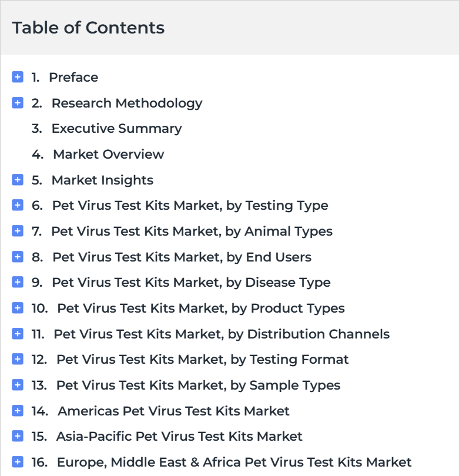Screen dimensions: 459x476
Task: Expand by End Users plus icon
Action: point(18,257)
